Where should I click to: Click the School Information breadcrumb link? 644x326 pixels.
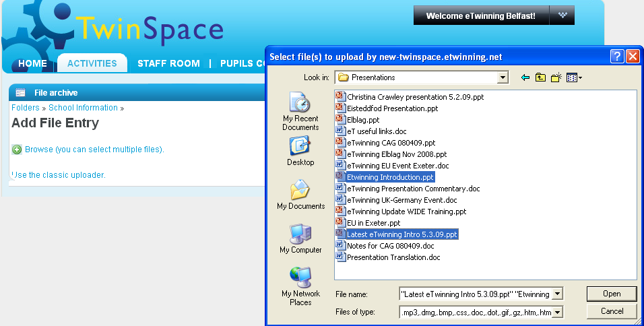click(x=83, y=108)
